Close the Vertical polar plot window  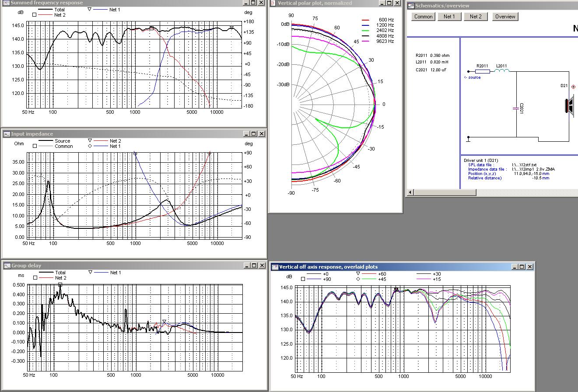[397, 3]
